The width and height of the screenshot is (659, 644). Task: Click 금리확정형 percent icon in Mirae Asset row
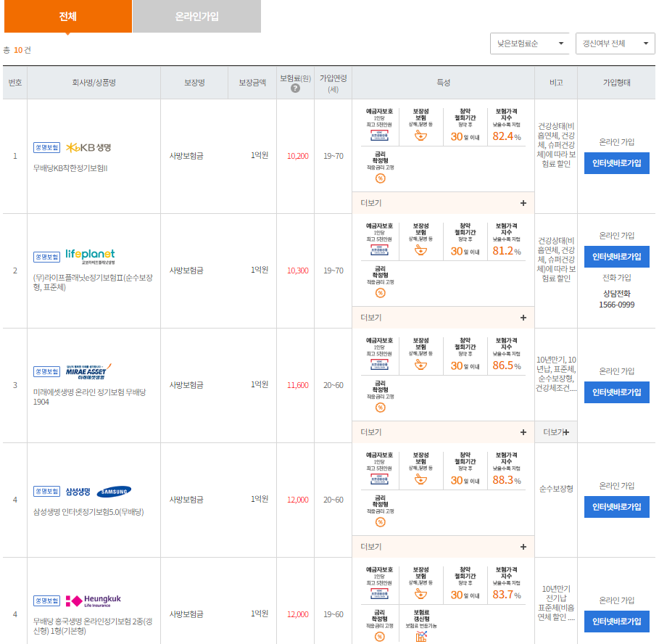[380, 408]
